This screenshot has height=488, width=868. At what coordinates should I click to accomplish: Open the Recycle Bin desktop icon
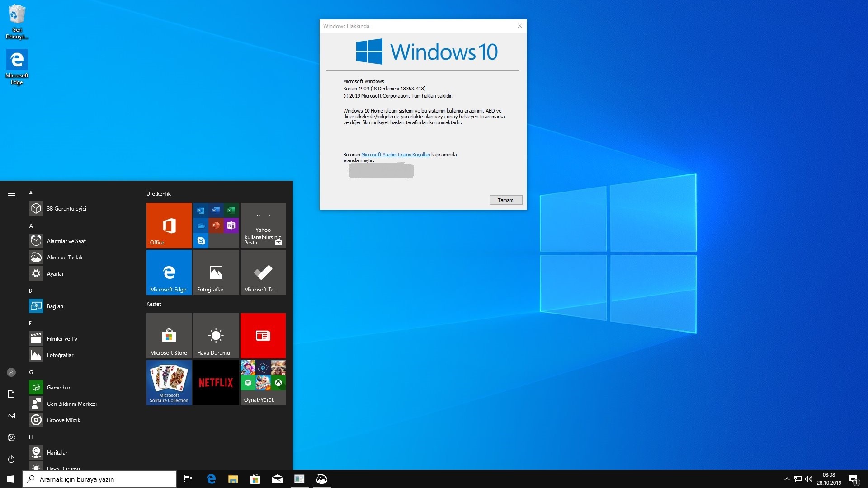tap(17, 21)
